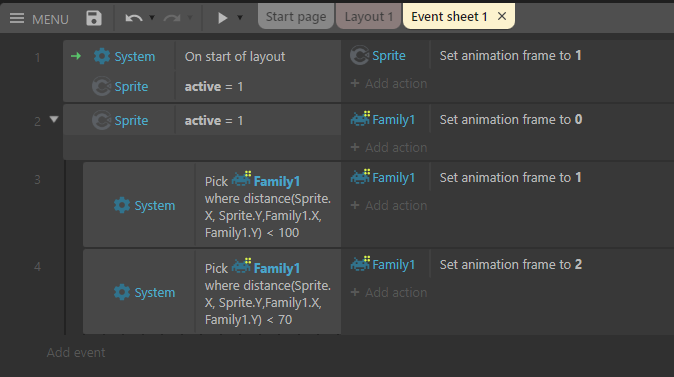The width and height of the screenshot is (674, 377).
Task: Select the Set animation frame to 1 action of Sprite
Action: [x=510, y=55]
